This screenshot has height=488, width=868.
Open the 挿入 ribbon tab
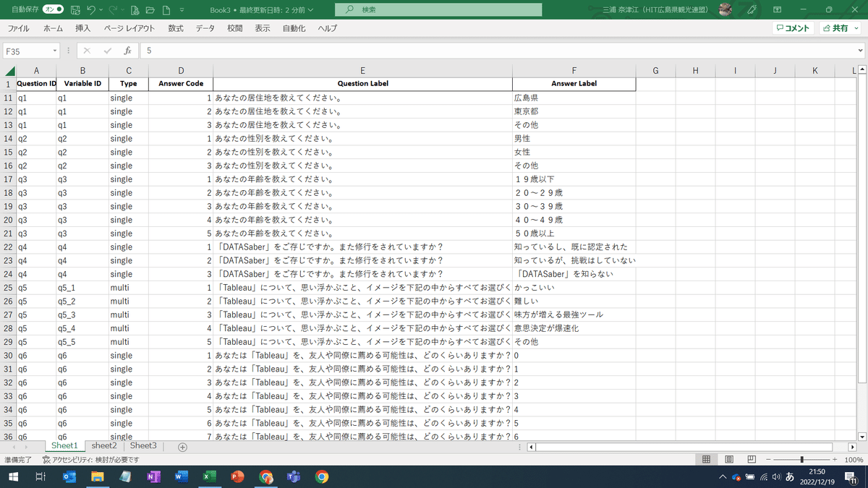(x=83, y=28)
